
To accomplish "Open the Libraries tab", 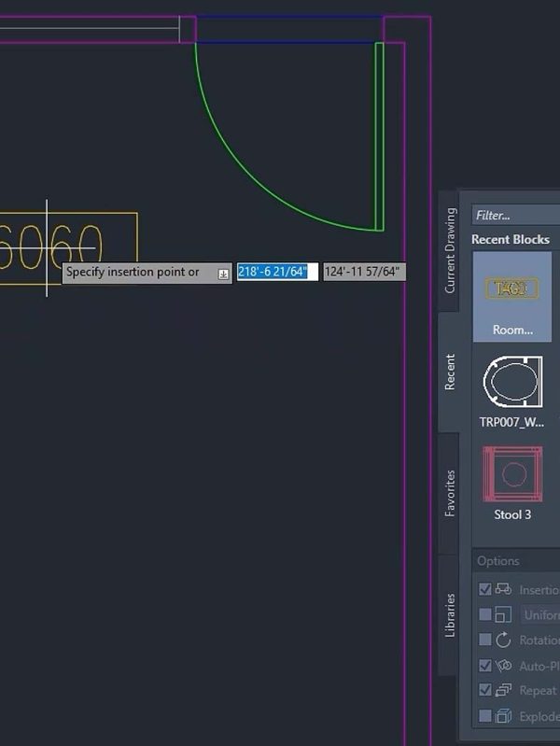I will [x=450, y=614].
